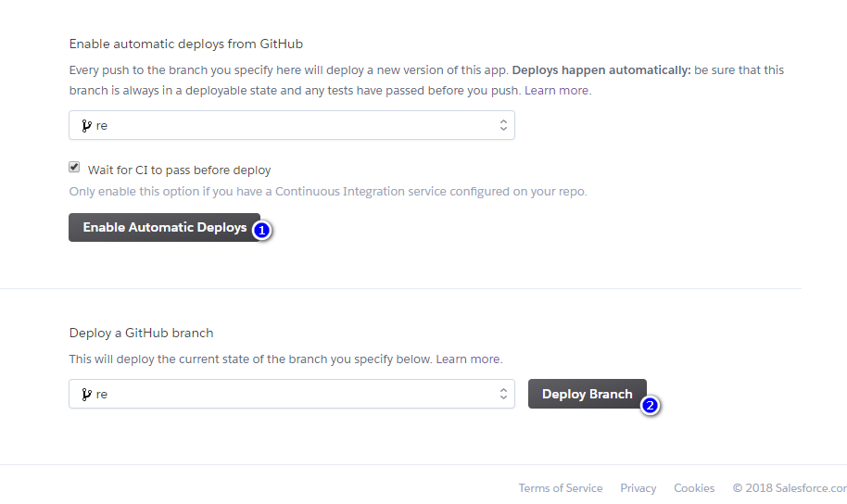Click the 'Enable automatic deploys from GitHub' heading
The height and width of the screenshot is (504, 847).
pyautogui.click(x=186, y=44)
